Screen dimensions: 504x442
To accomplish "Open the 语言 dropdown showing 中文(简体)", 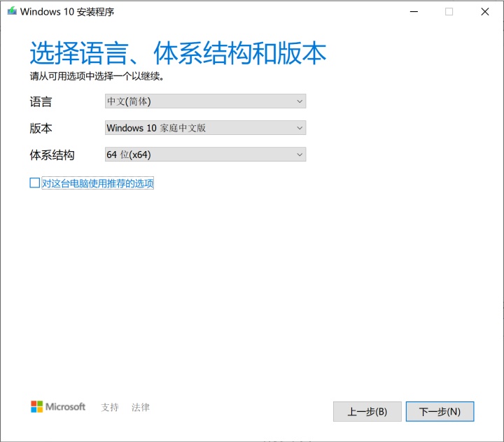I will tap(205, 101).
